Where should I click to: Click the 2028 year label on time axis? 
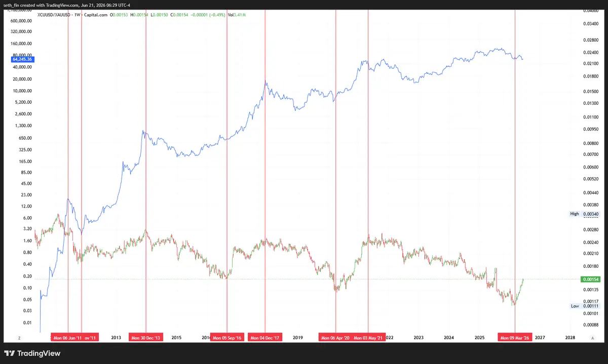(570, 337)
